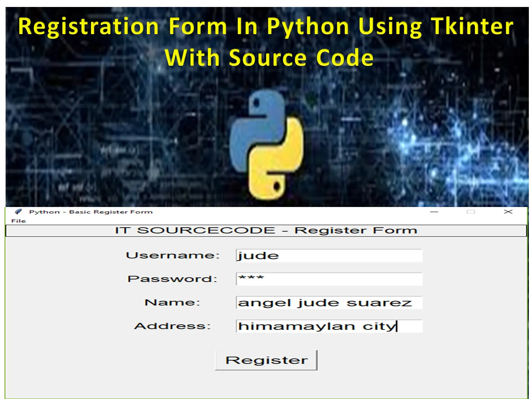Click the Address field with himamaylan city
Screen dimensions: 532x399
tap(329, 326)
